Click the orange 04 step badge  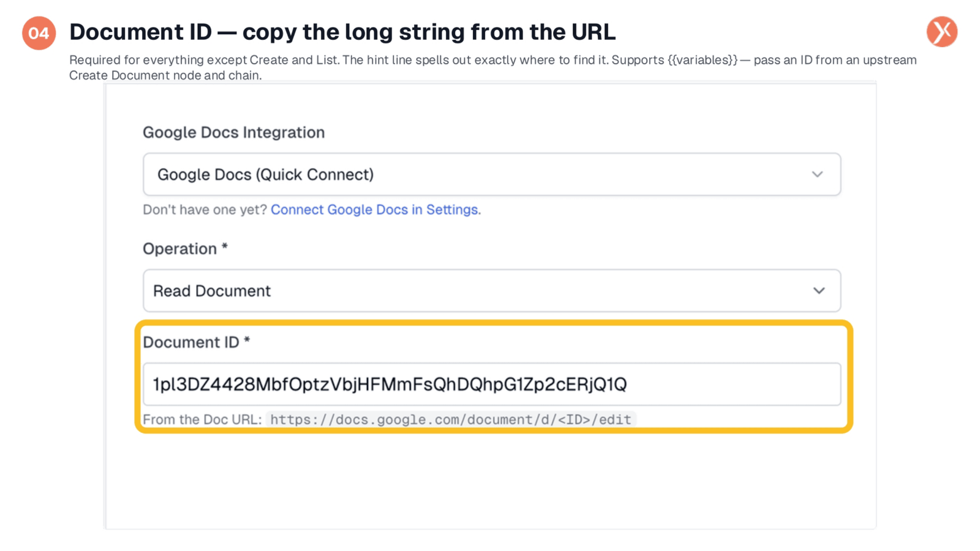tap(39, 33)
